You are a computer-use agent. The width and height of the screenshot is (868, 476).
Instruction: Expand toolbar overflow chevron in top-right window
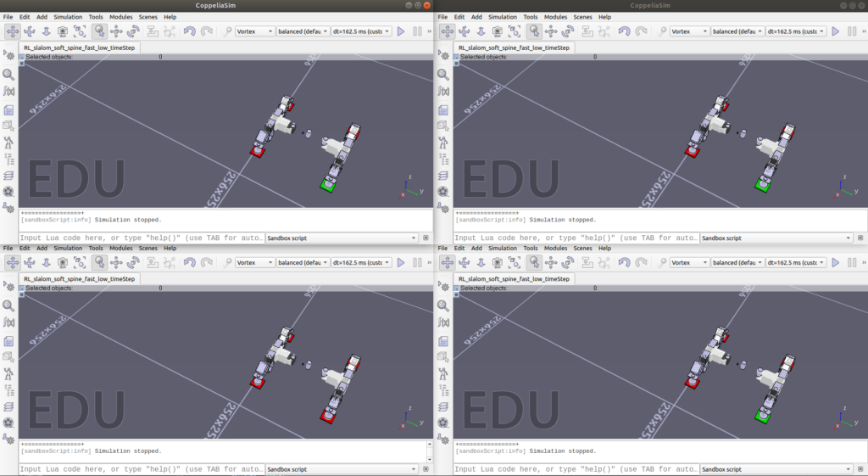coord(864,31)
